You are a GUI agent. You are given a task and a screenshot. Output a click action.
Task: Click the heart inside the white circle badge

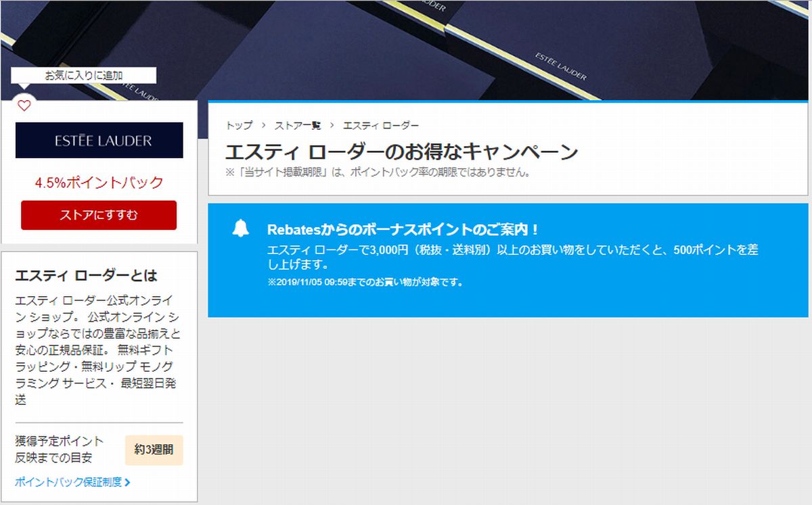tap(26, 105)
